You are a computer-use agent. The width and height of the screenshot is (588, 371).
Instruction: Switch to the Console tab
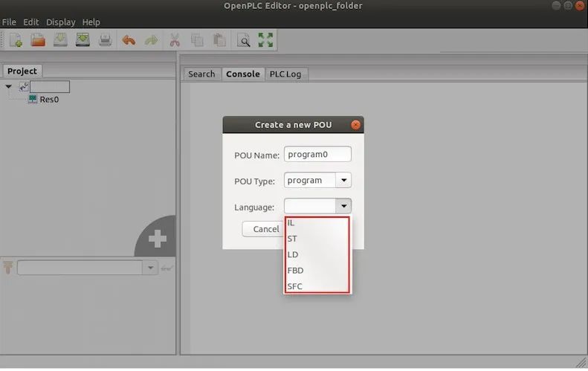(243, 74)
